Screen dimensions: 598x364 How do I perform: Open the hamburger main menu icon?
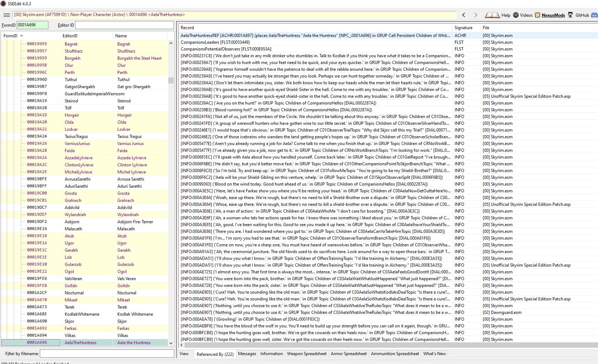[x=6, y=15]
